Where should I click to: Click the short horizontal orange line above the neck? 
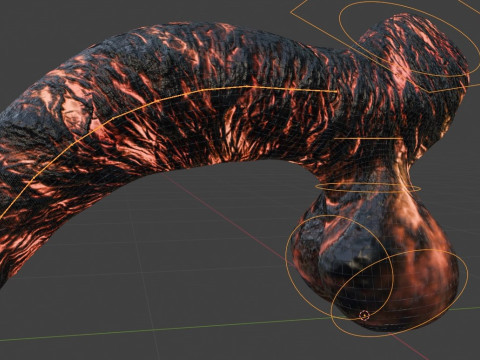coord(368,138)
